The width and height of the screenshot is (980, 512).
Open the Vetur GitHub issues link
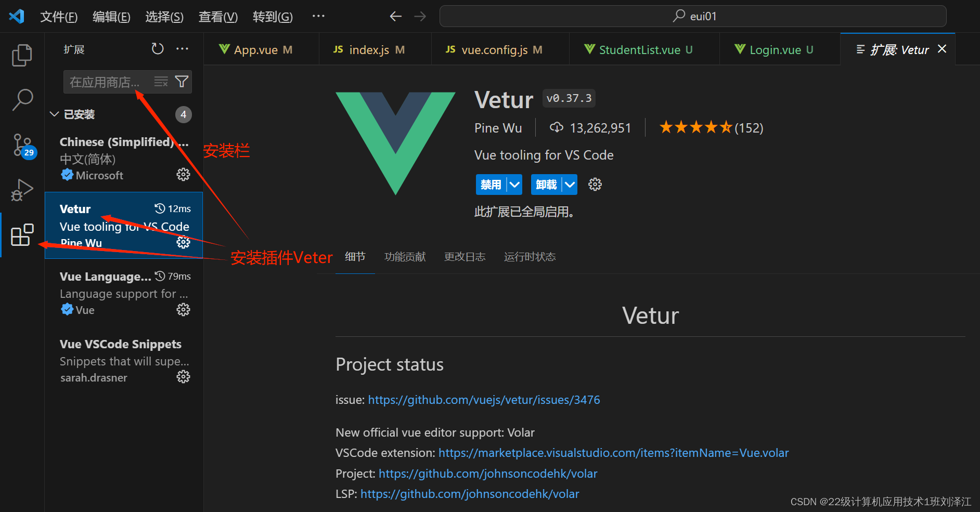coord(484,399)
